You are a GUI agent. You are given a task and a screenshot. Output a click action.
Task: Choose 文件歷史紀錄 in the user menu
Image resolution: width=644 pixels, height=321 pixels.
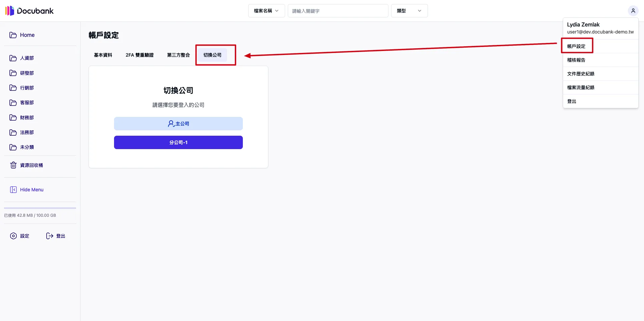point(581,74)
